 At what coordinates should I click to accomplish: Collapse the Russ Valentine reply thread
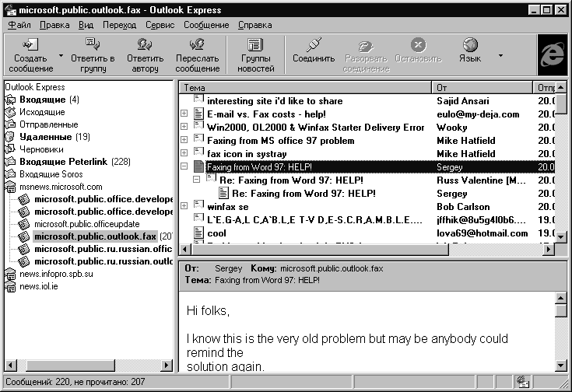point(197,180)
